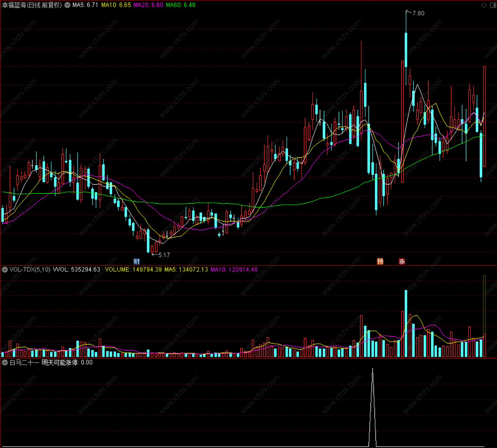Click the MA10: 6.65 label
This screenshot has width=497, height=448.
coord(116,5)
